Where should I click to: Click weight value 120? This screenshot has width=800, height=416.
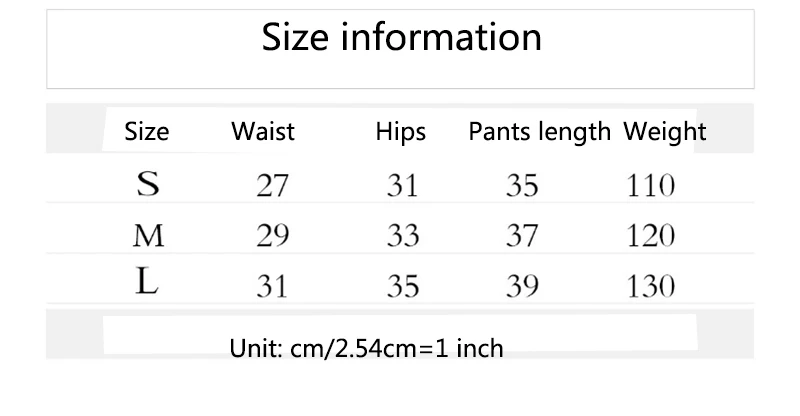pyautogui.click(x=650, y=236)
